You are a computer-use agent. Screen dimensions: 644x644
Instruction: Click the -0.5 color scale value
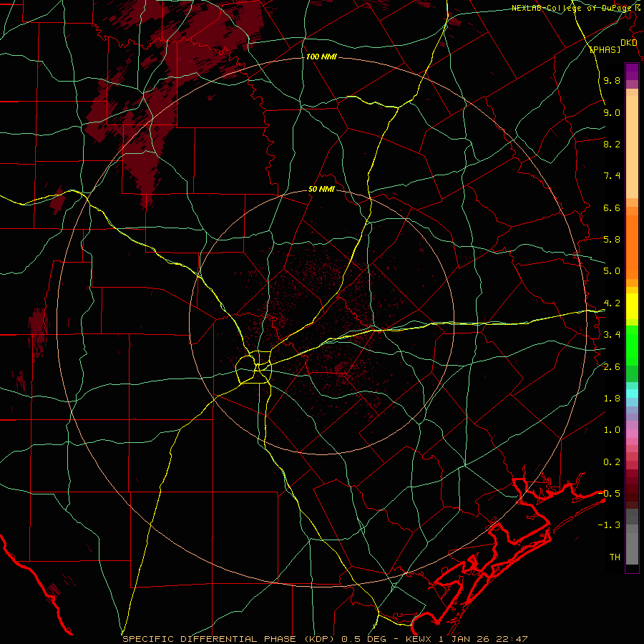tap(609, 494)
